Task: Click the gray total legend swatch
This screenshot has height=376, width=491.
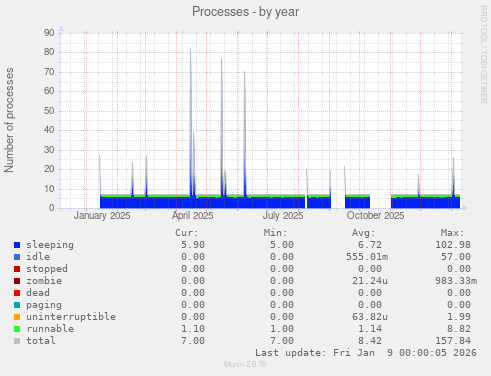Action: click(17, 341)
